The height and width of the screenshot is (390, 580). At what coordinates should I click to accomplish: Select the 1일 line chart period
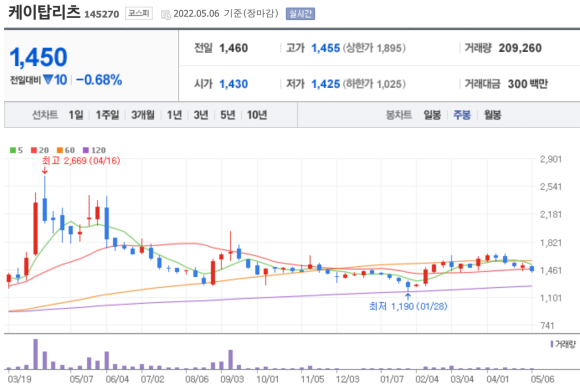pos(76,115)
